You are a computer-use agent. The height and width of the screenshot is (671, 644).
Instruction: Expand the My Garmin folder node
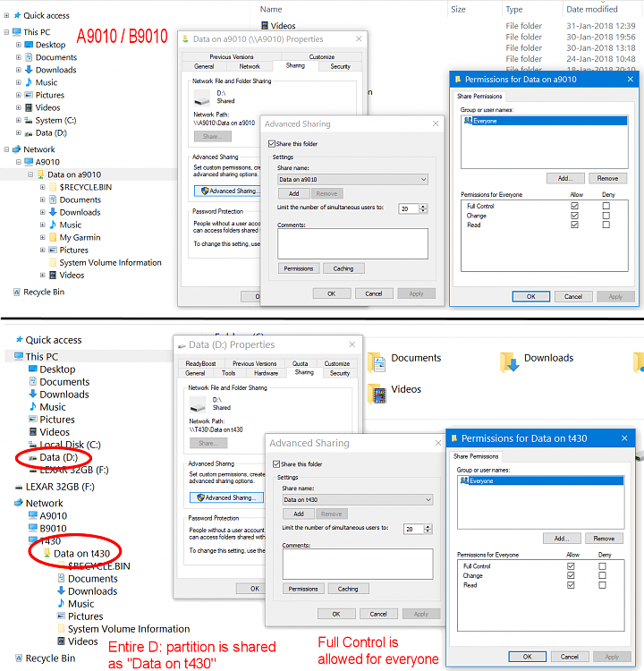[x=42, y=237]
